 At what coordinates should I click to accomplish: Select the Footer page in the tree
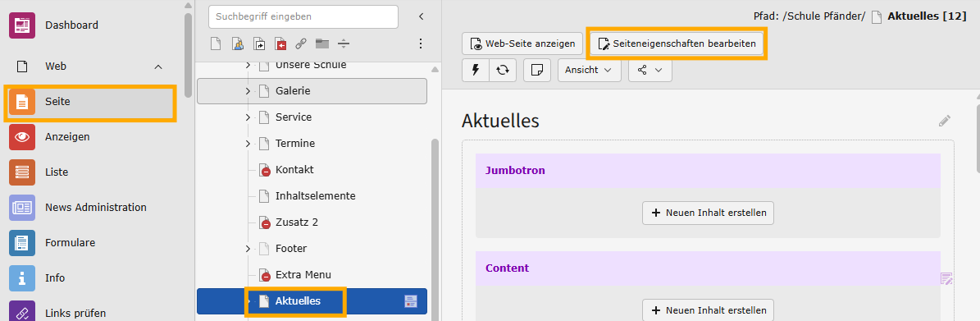tap(291, 249)
